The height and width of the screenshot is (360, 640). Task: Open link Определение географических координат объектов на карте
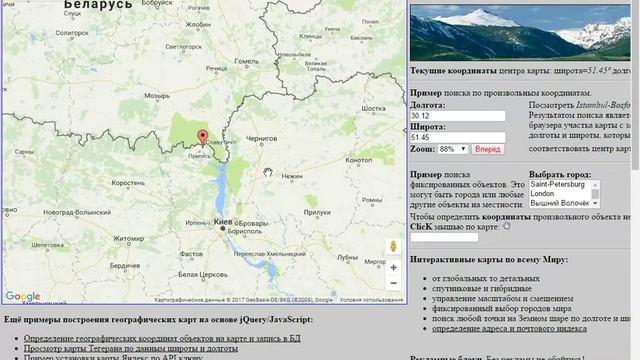pos(162,338)
